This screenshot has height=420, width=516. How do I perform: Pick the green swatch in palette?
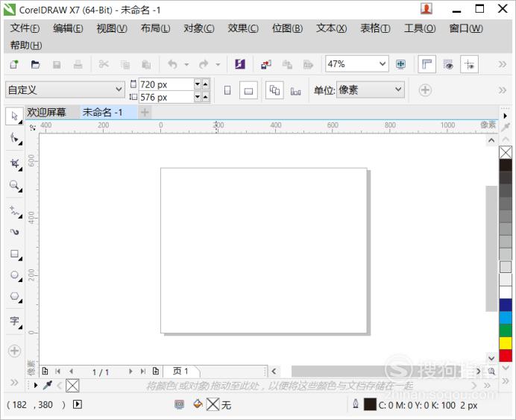[506, 330]
